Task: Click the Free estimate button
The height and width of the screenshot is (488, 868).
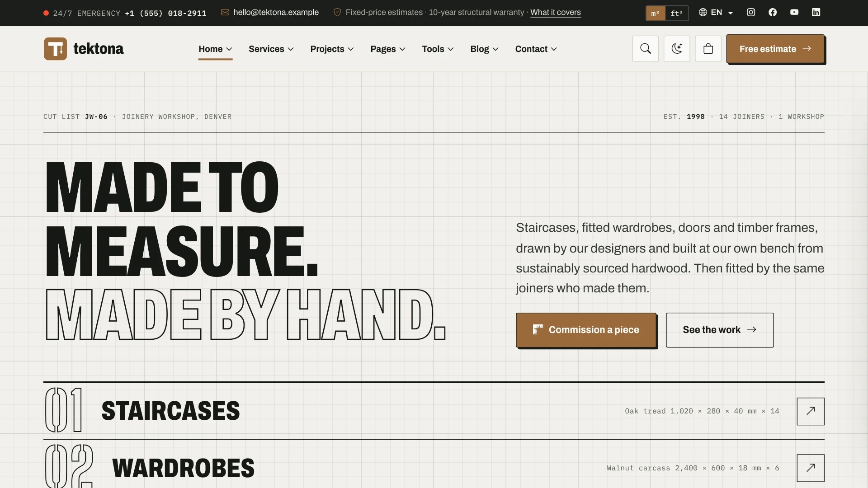Action: click(775, 49)
